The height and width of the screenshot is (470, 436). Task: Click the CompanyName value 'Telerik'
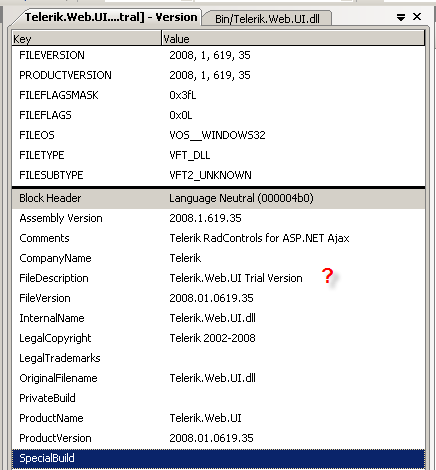tap(185, 258)
